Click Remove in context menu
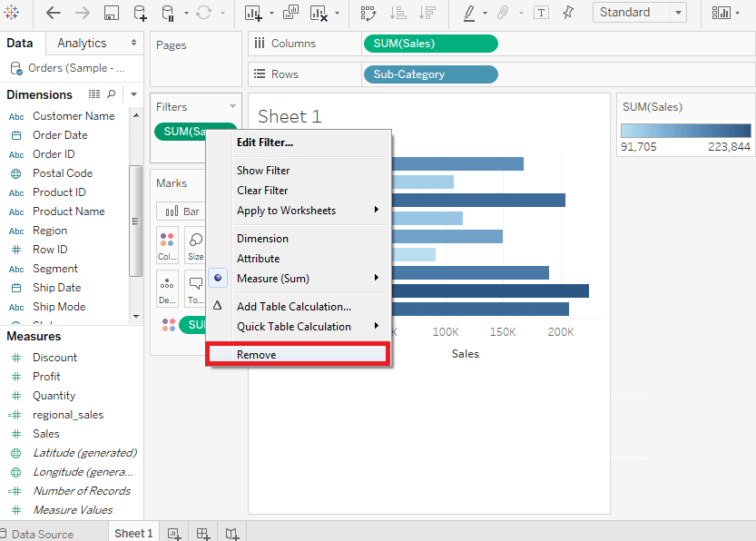756x541 pixels. [x=299, y=354]
